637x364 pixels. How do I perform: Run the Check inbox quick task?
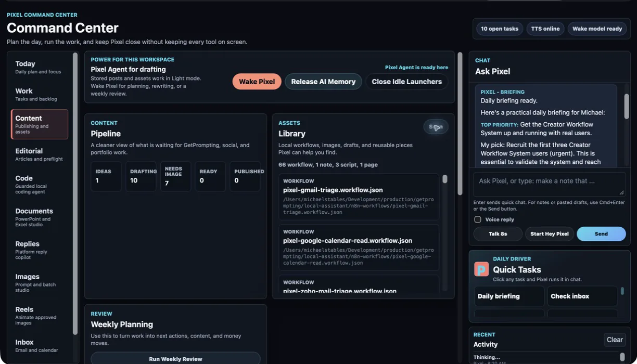[582, 296]
